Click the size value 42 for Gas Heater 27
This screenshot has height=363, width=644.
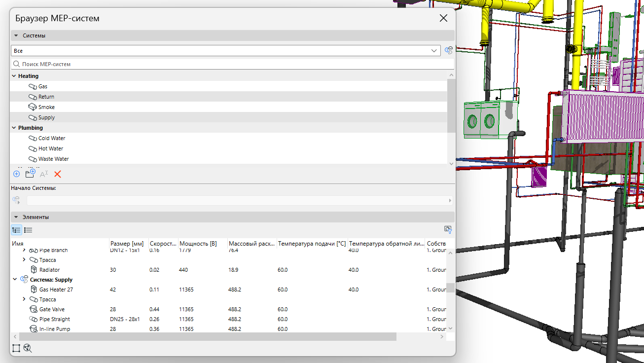pos(113,290)
